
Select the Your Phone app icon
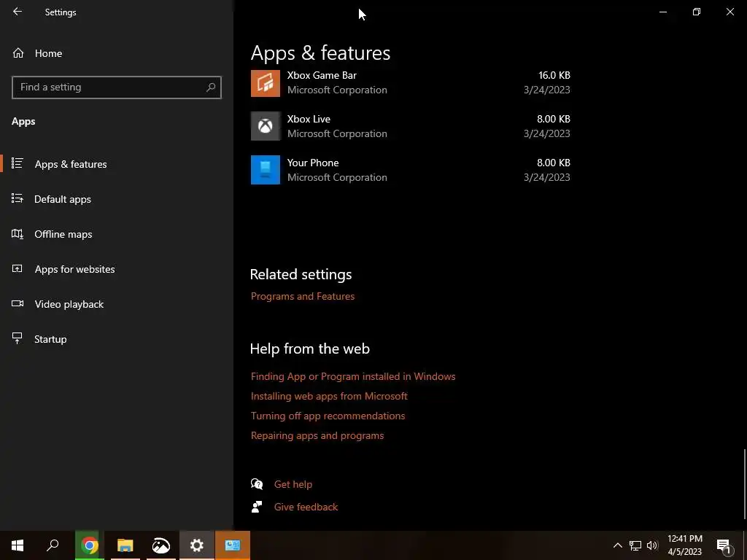tap(266, 169)
